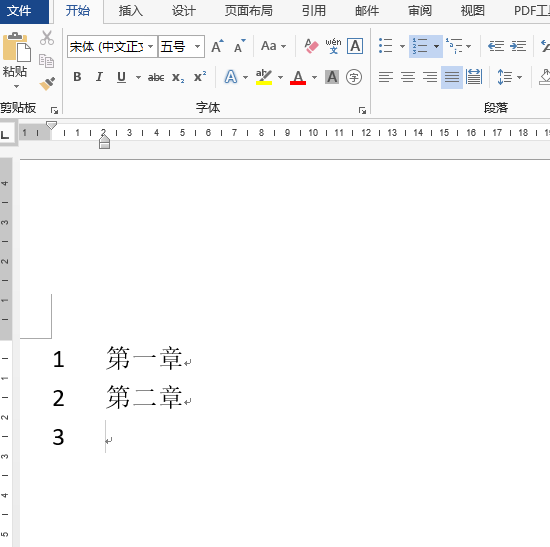Open the 剪贴板 dialog launcher
550x547 pixels.
(54, 111)
